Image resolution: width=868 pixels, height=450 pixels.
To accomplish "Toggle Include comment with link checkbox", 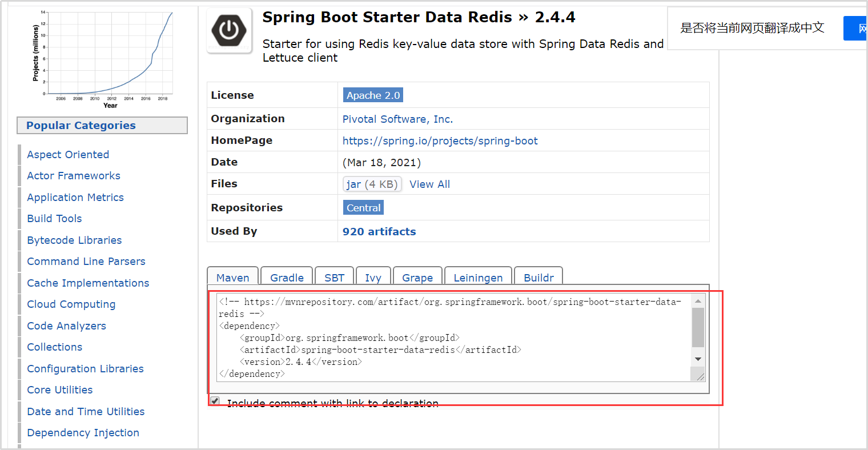I will (215, 401).
